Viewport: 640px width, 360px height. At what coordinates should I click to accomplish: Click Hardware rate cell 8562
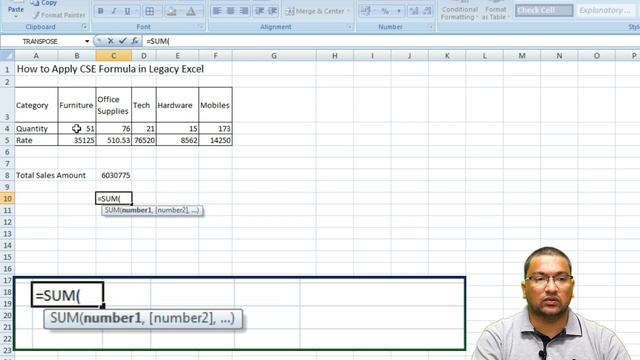pos(177,140)
